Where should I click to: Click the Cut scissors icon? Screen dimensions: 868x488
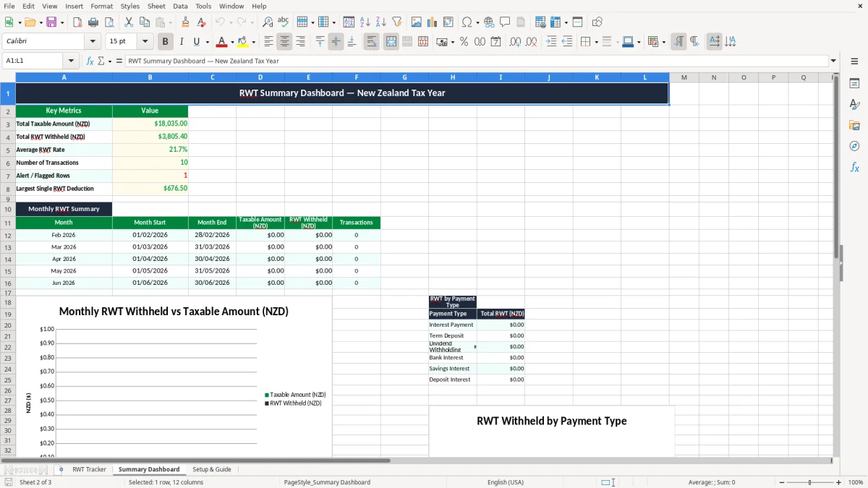(128, 22)
